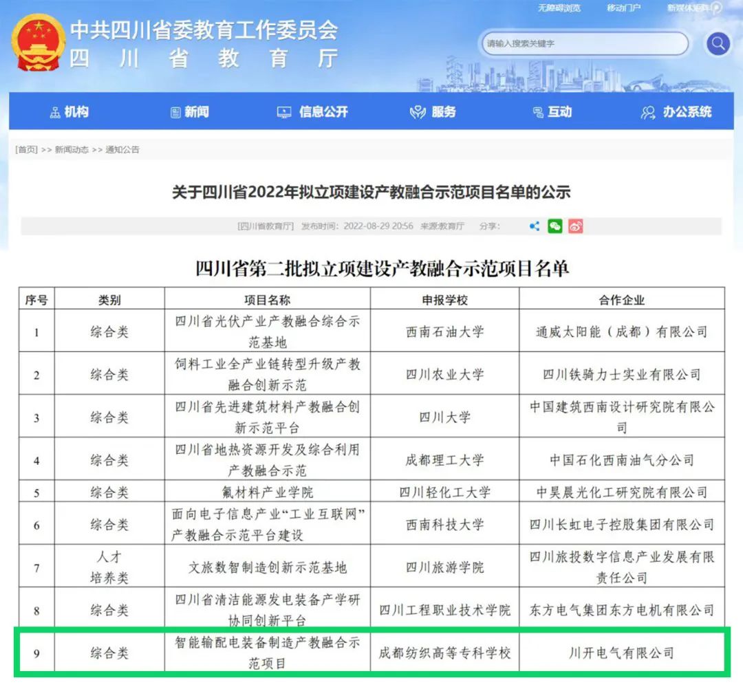Open 新闻动态 breadcrumb link

(x=72, y=150)
